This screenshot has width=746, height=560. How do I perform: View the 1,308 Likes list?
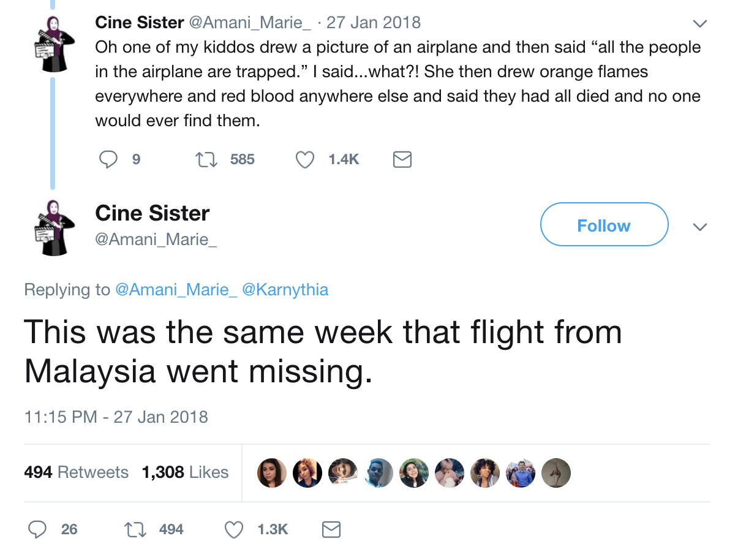[185, 472]
